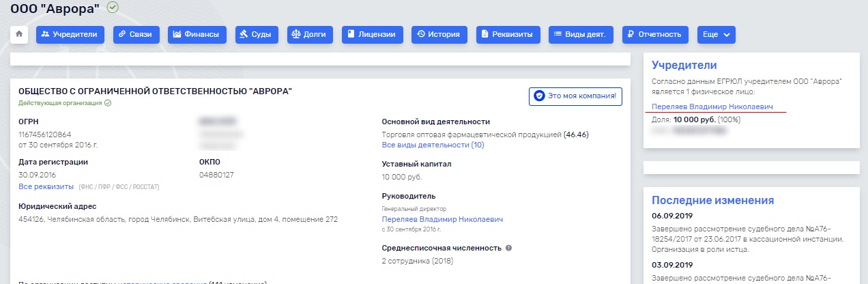Click the 2 сотрудника (2018) text

417,261
